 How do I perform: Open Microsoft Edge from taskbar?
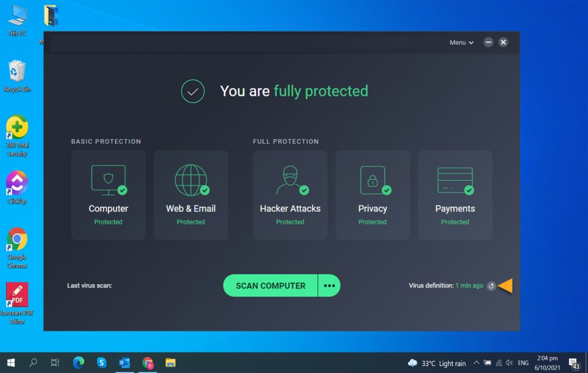coord(79,363)
